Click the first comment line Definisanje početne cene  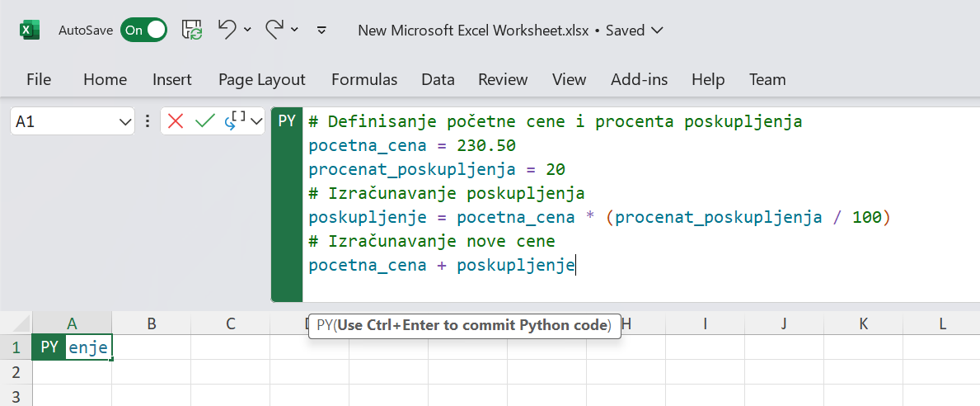(x=555, y=122)
